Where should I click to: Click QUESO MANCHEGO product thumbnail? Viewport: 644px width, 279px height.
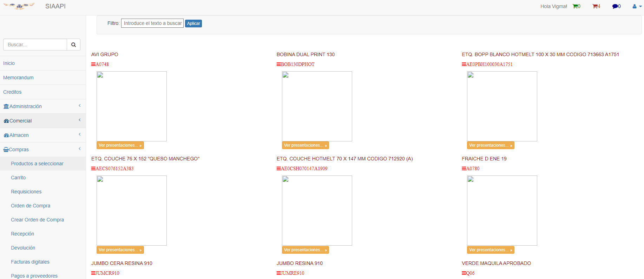coord(132,211)
